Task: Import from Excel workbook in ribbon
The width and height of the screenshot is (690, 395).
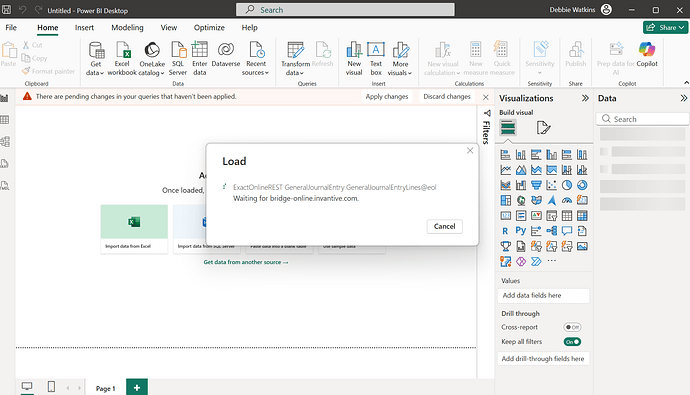Action: (122, 59)
